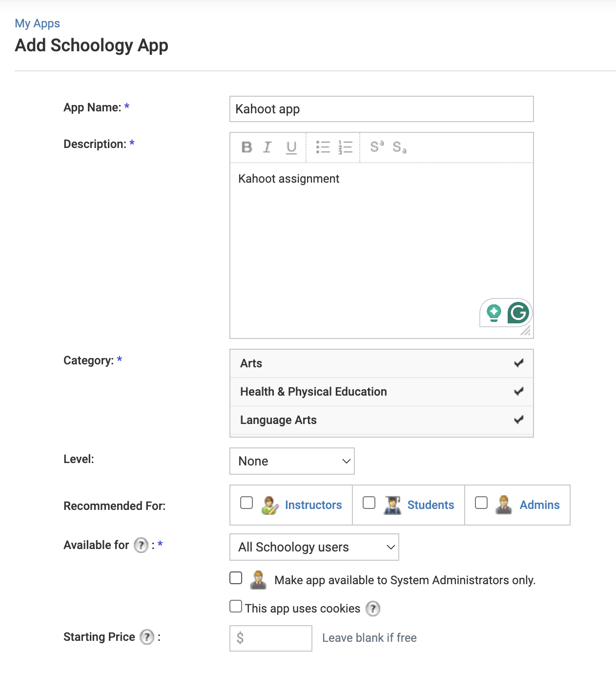Apply subscript formatting to the text
This screenshot has height=676, width=616.
(400, 148)
